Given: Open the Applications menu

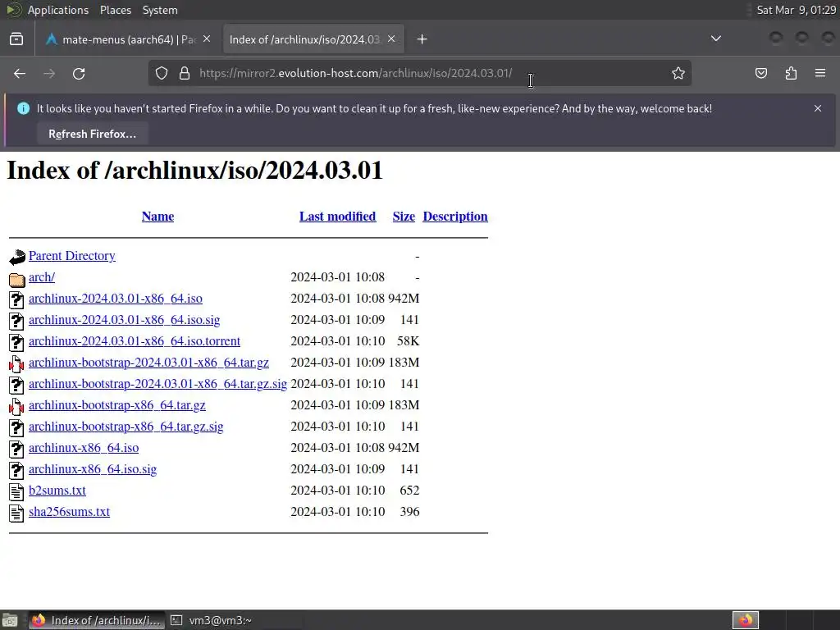Looking at the screenshot, I should [58, 10].
